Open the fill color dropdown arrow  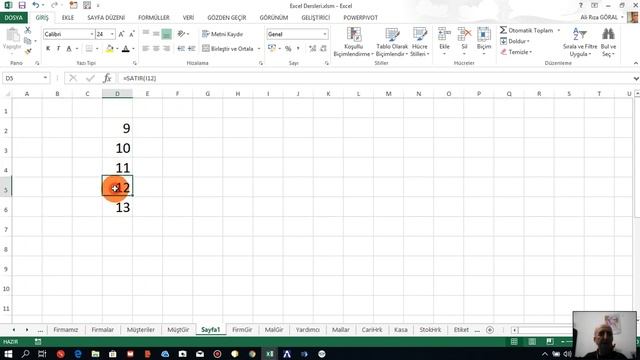point(117,49)
